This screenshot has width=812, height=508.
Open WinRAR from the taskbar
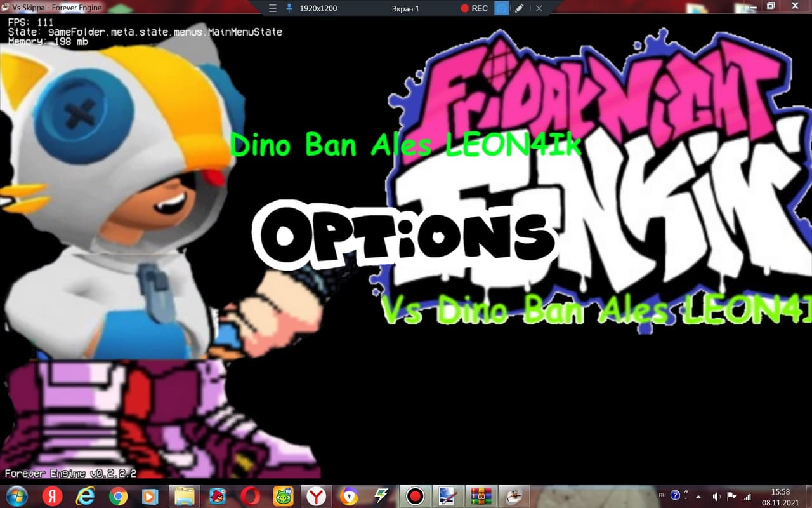(x=481, y=496)
